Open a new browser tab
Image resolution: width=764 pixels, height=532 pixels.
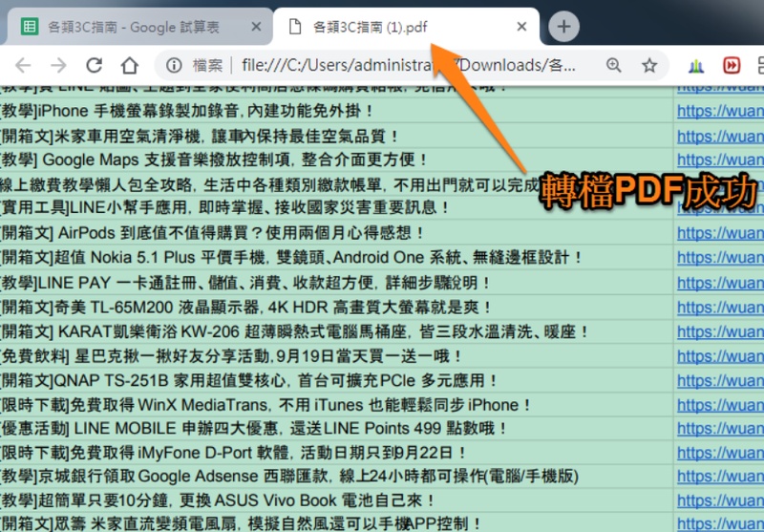[563, 27]
